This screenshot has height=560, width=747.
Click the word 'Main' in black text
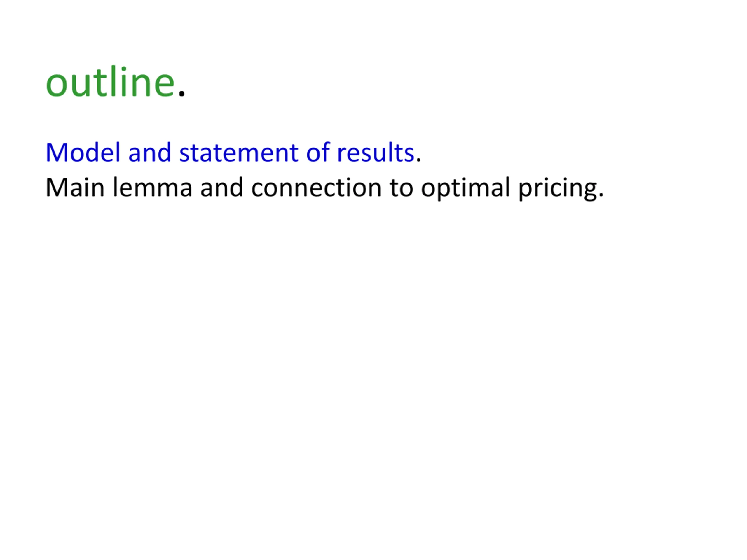point(75,187)
